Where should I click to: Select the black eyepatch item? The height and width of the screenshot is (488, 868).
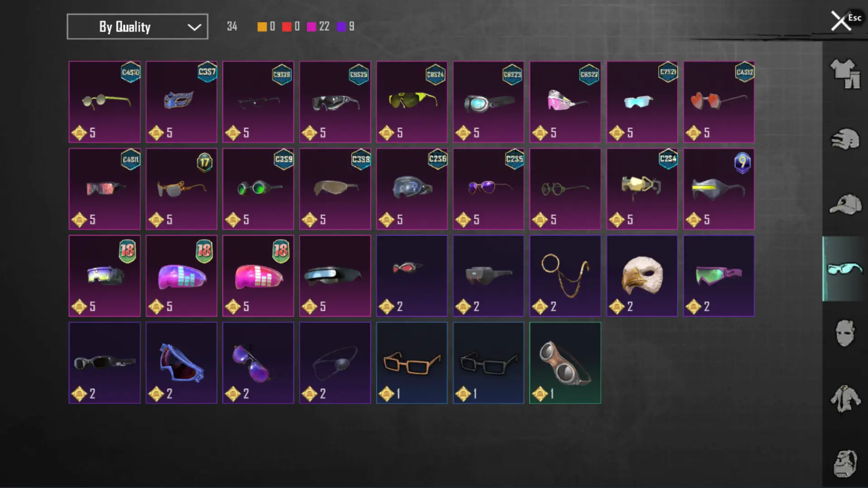point(335,363)
